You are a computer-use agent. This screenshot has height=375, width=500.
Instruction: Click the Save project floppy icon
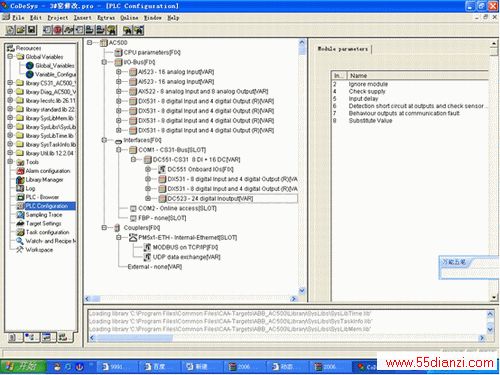[x=31, y=30]
